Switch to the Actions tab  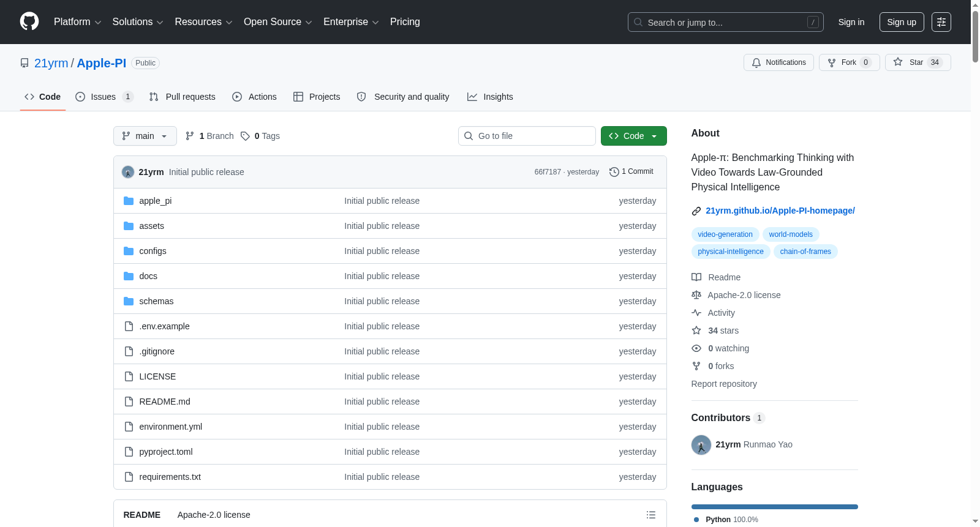coord(255,97)
